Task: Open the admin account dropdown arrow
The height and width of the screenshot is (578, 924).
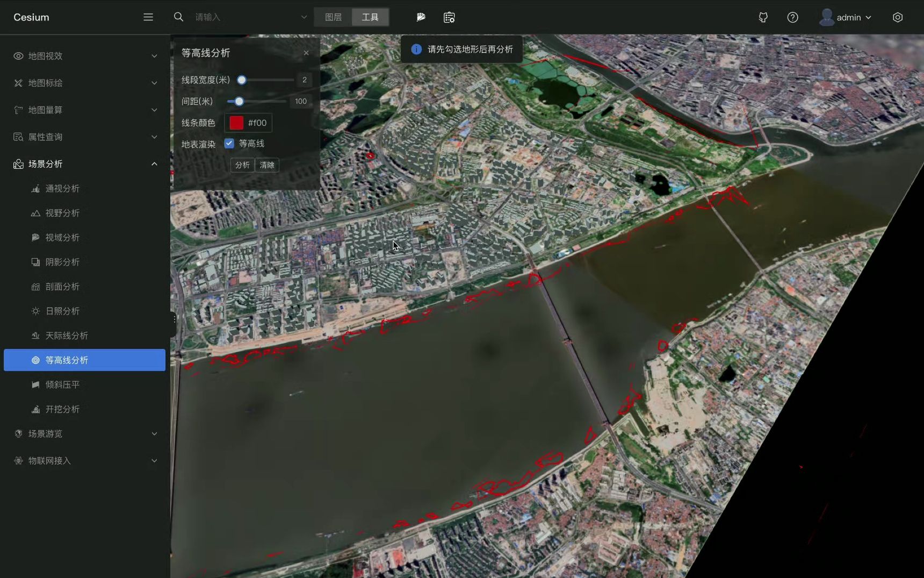Action: point(868,17)
